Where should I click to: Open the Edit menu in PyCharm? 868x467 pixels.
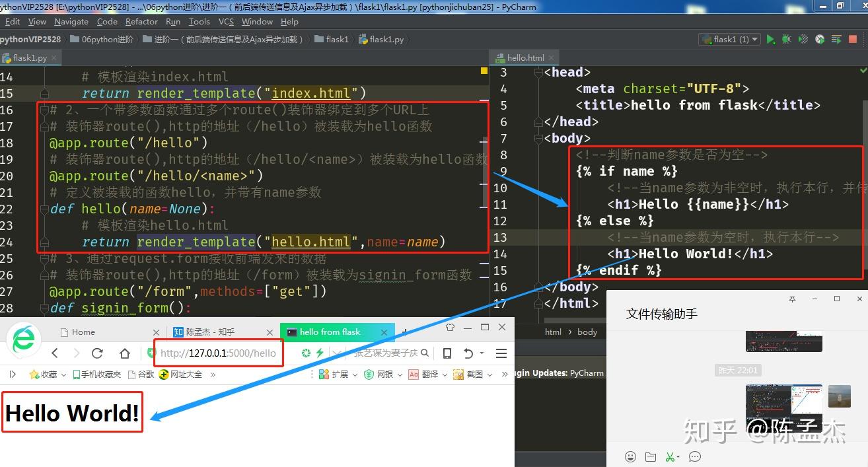click(13, 22)
